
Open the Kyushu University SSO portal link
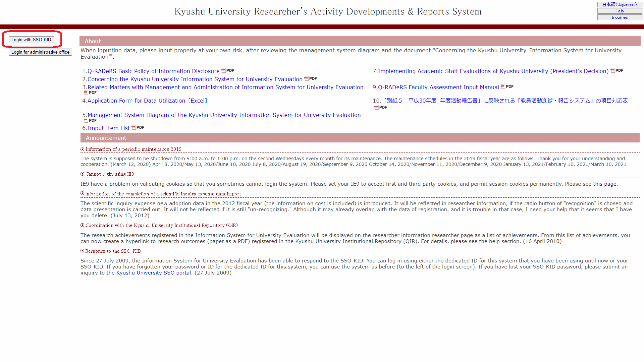coord(149,273)
